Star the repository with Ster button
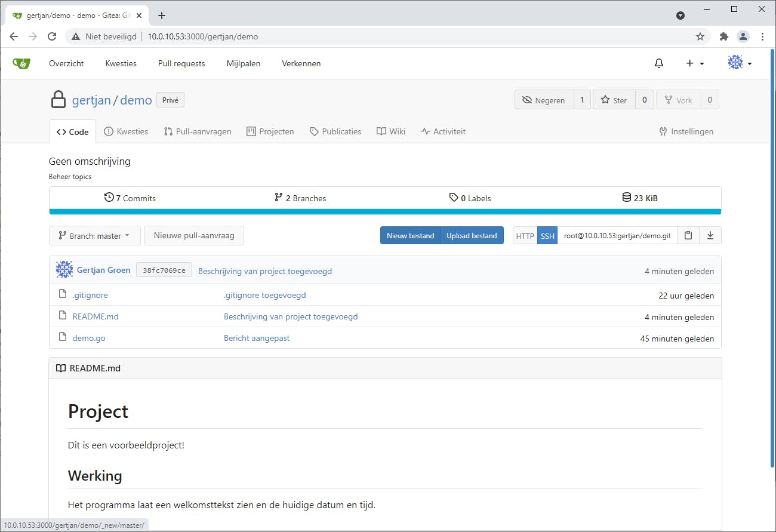 (x=614, y=100)
